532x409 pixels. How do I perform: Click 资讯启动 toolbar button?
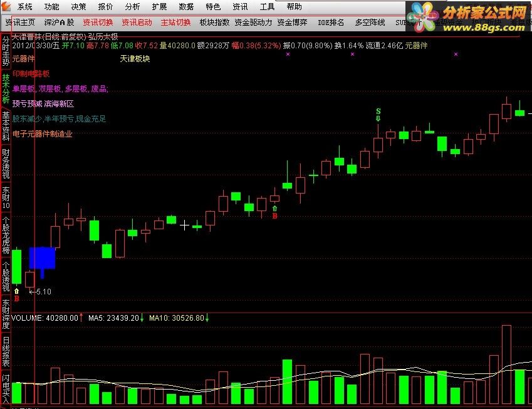coord(137,23)
